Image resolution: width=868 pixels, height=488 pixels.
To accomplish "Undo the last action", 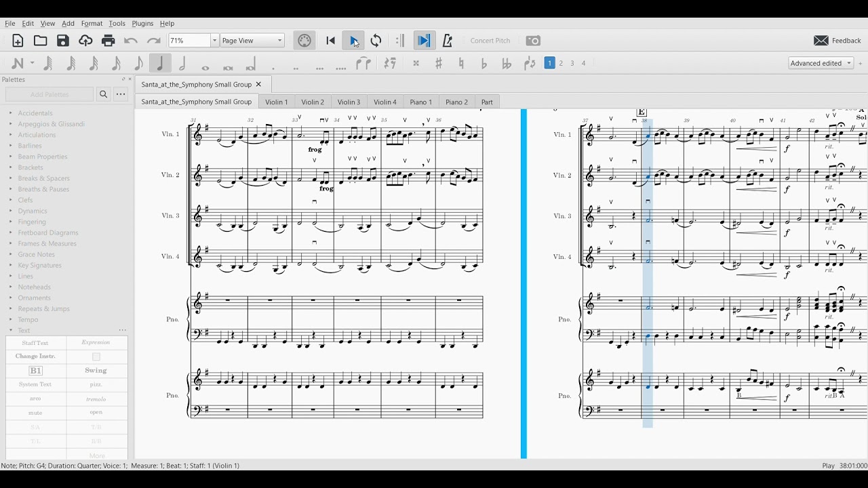I will (131, 41).
